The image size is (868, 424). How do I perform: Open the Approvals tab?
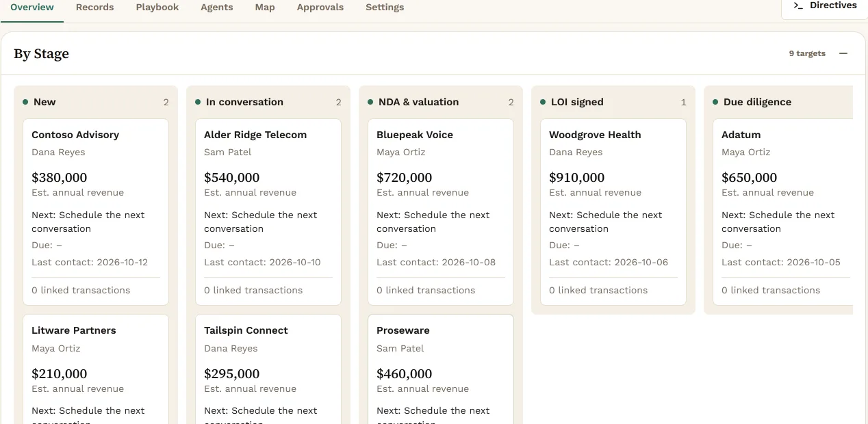pyautogui.click(x=320, y=8)
